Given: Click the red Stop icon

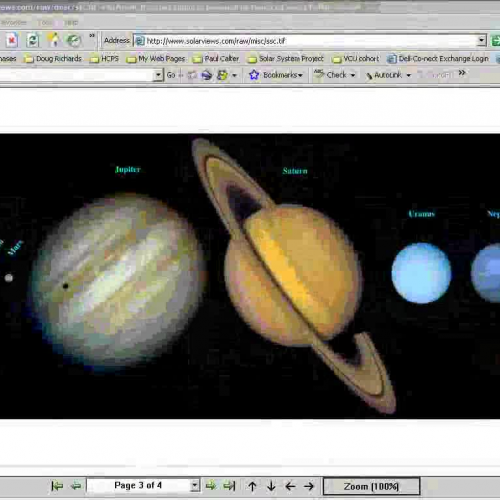Looking at the screenshot, I should point(12,41).
